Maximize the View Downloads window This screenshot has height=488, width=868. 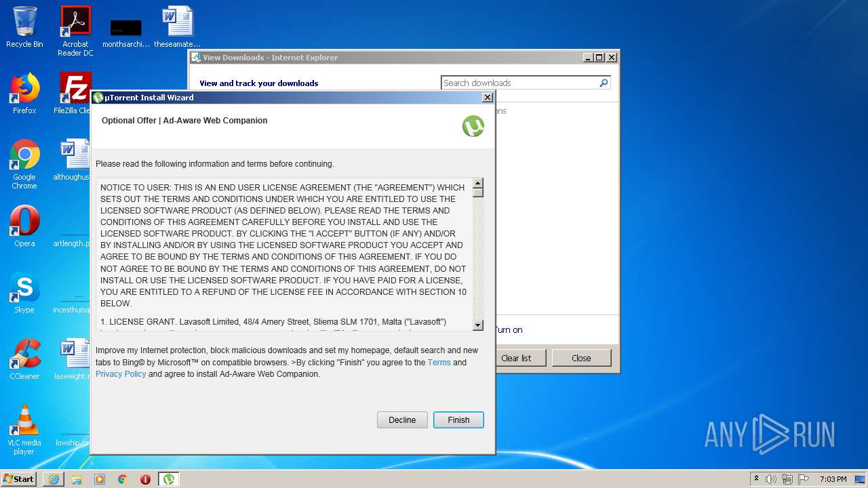click(x=599, y=58)
